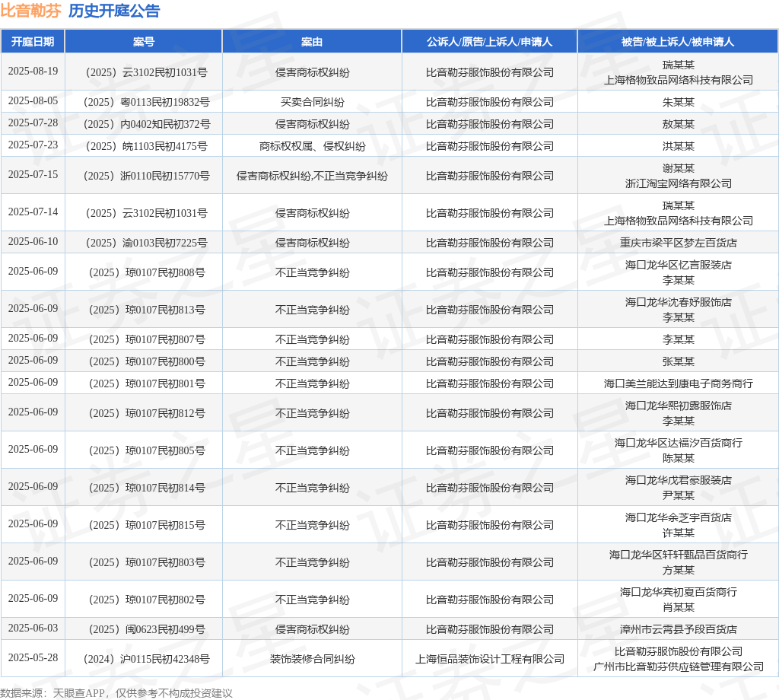The height and width of the screenshot is (700, 779).
Task: Select the date 2025-08-19
Action: (33, 71)
